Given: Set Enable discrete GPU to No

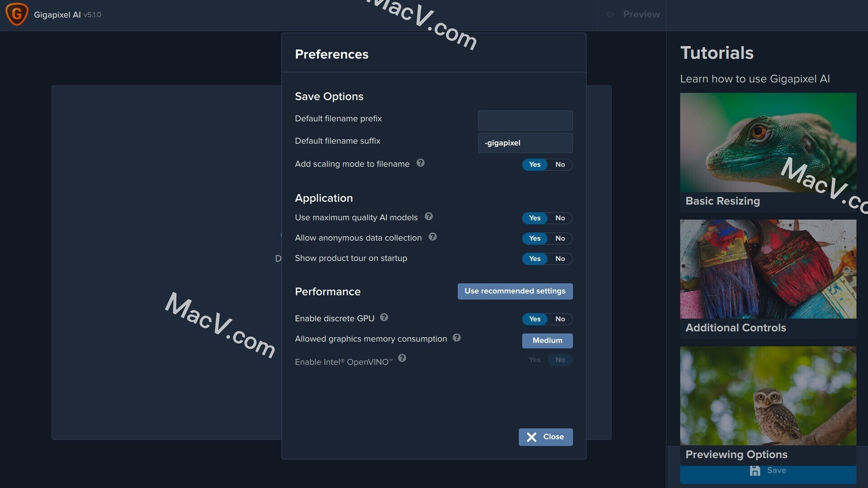Looking at the screenshot, I should pyautogui.click(x=560, y=319).
